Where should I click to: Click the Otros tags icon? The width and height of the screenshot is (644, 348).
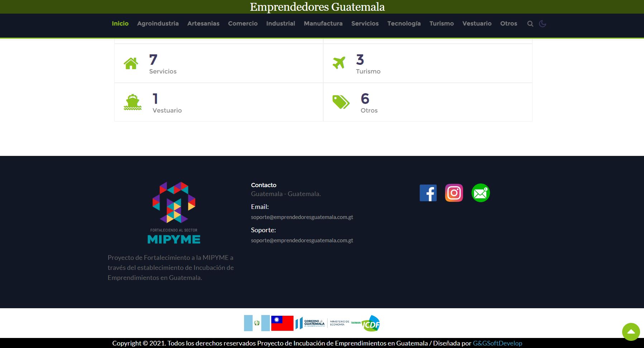pos(340,102)
